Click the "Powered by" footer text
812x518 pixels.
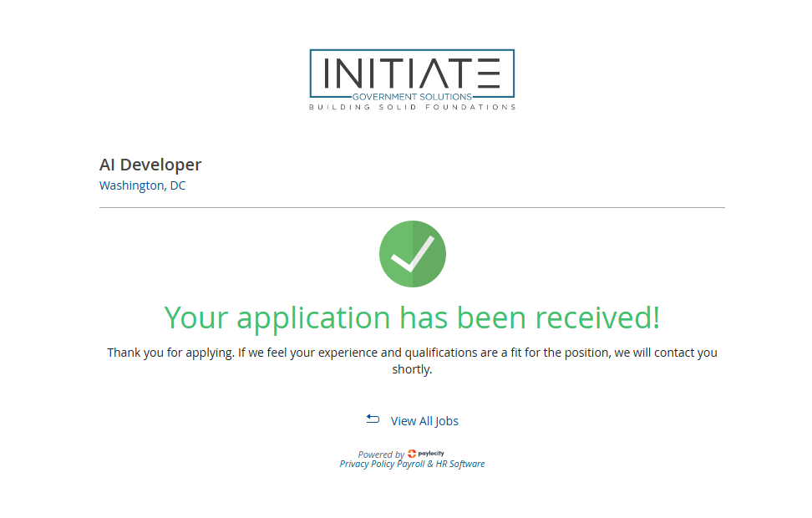[381, 455]
